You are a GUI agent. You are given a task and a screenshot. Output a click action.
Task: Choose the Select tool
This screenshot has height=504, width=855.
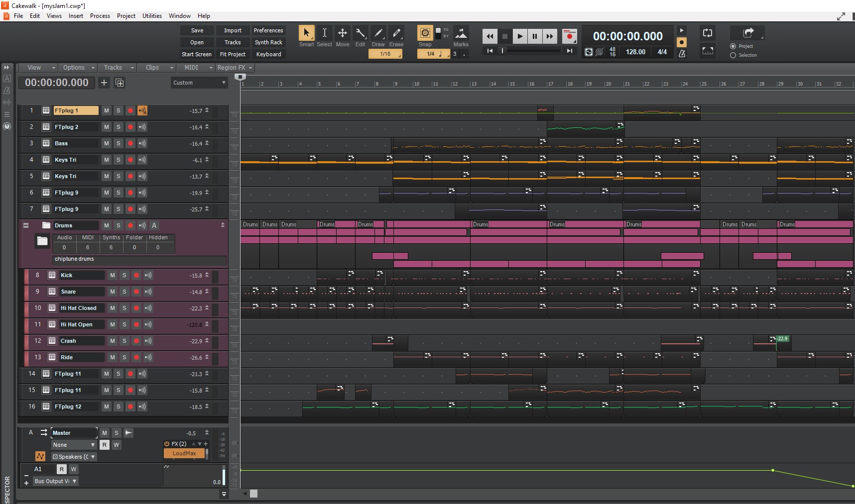click(324, 33)
